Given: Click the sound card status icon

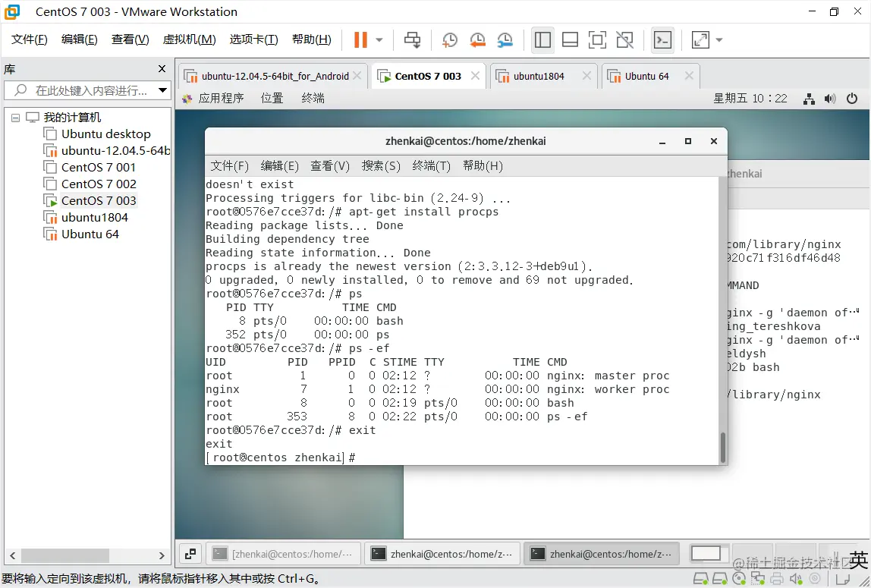Looking at the screenshot, I should click(x=795, y=579).
